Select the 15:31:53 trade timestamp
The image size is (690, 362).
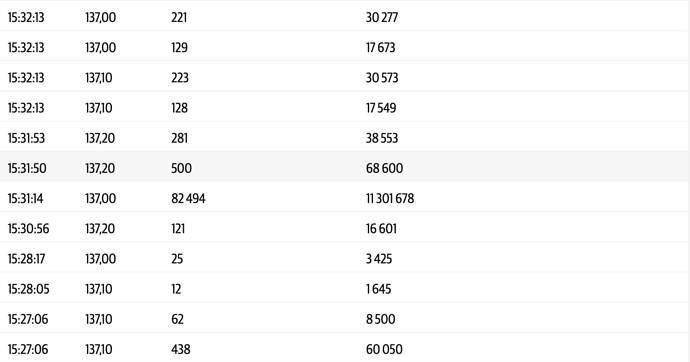coord(26,138)
